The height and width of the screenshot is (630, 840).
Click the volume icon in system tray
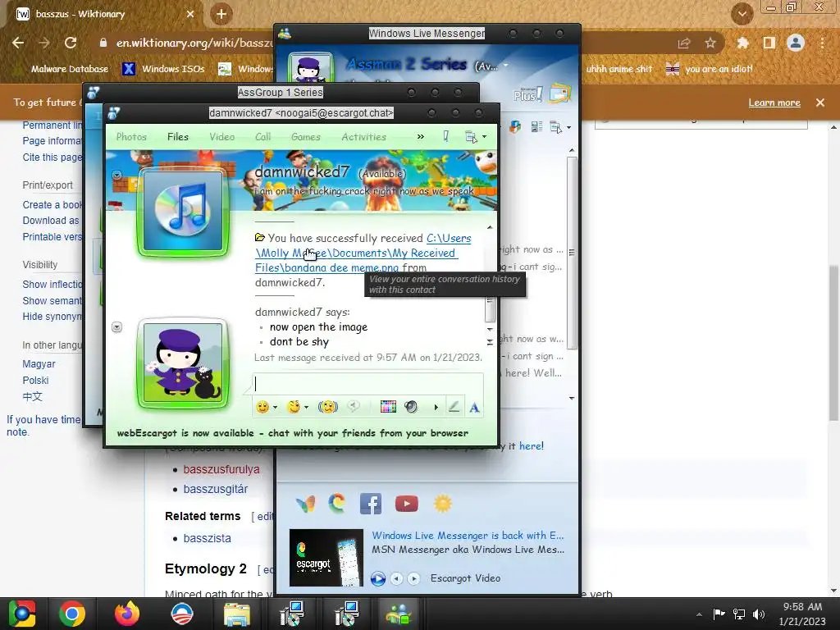click(759, 614)
